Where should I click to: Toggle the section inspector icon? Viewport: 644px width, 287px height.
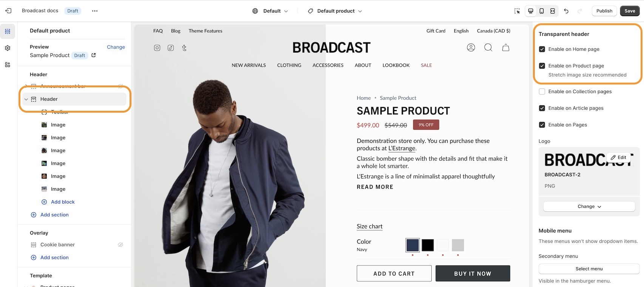click(x=517, y=11)
